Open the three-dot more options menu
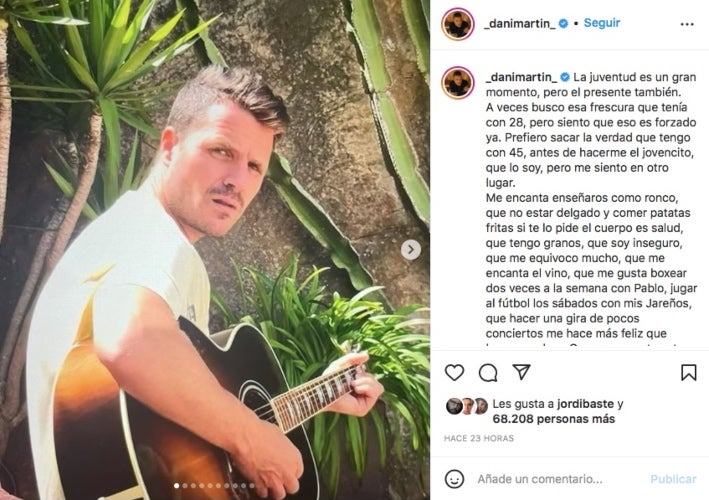709x500 pixels. [x=687, y=24]
